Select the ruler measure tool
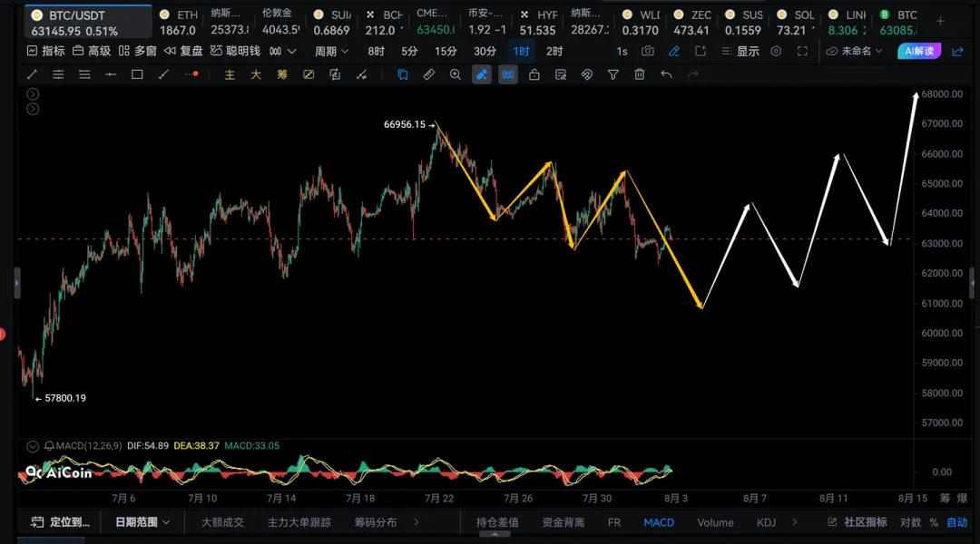Viewport: 980px width, 544px height. tap(428, 75)
